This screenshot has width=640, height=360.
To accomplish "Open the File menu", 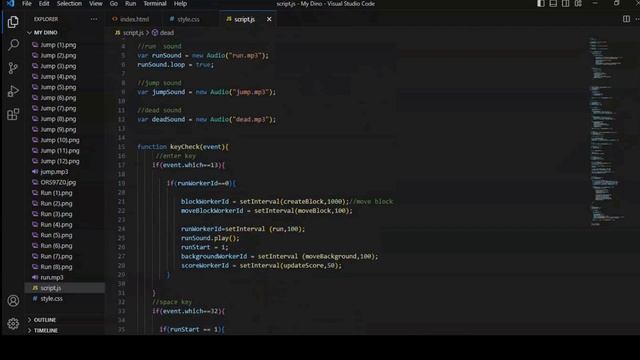I will pos(27,4).
